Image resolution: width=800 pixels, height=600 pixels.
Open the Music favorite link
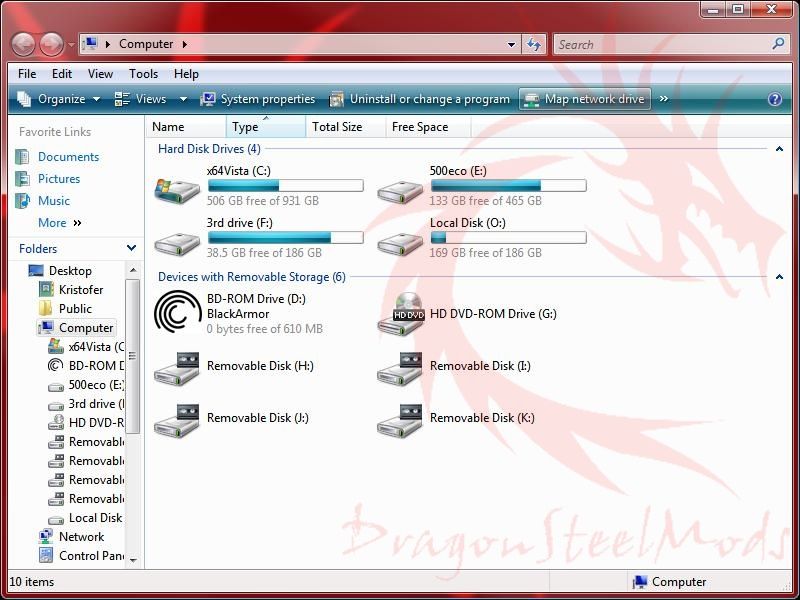point(54,201)
